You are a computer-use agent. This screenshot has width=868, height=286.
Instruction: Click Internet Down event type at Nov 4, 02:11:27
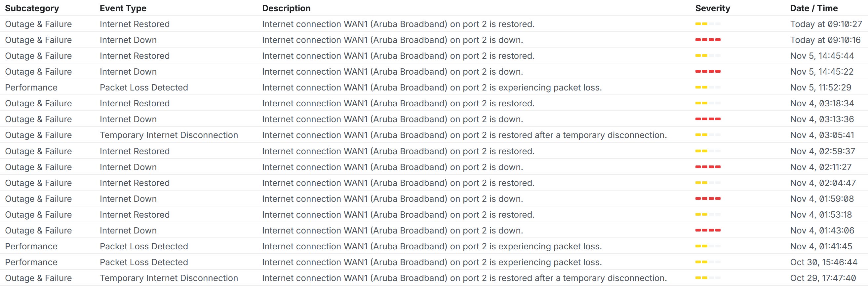[128, 167]
